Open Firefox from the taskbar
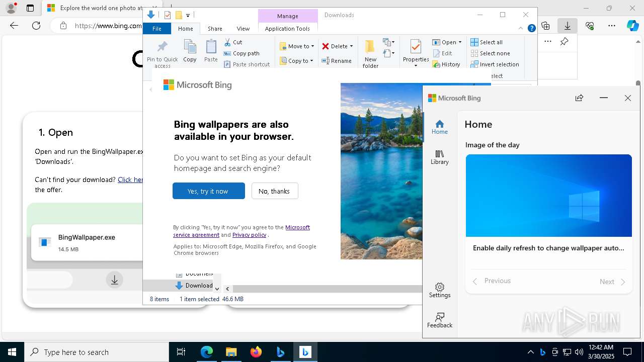 (x=256, y=352)
